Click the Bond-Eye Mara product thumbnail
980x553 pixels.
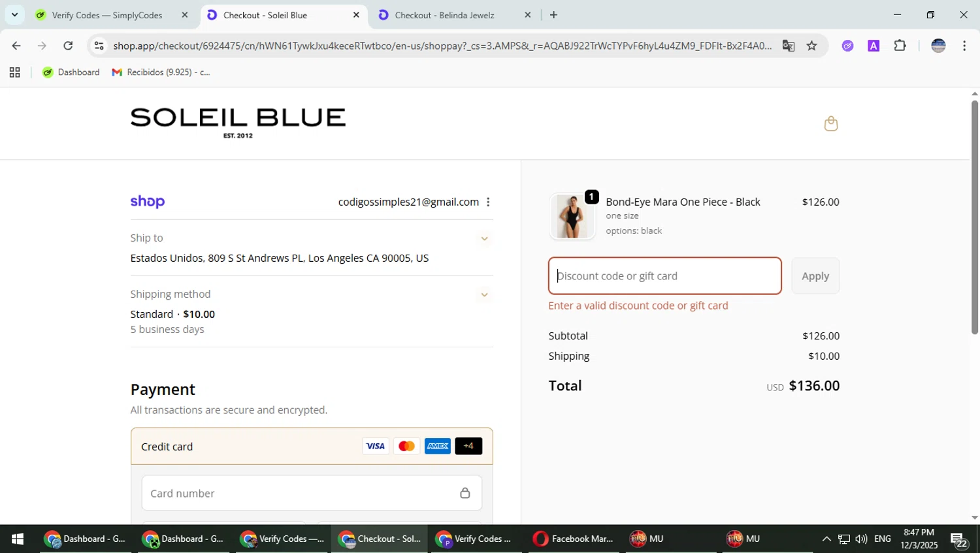572,216
